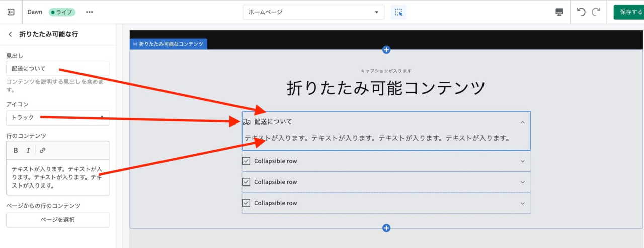Click the 保存する save button
This screenshot has height=248, width=644.
629,12
